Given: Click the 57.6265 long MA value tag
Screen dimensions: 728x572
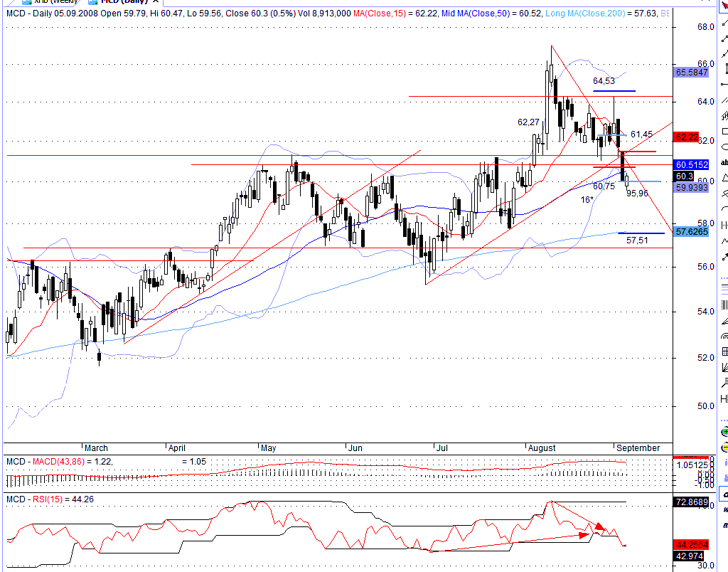Looking at the screenshot, I should 691,231.
